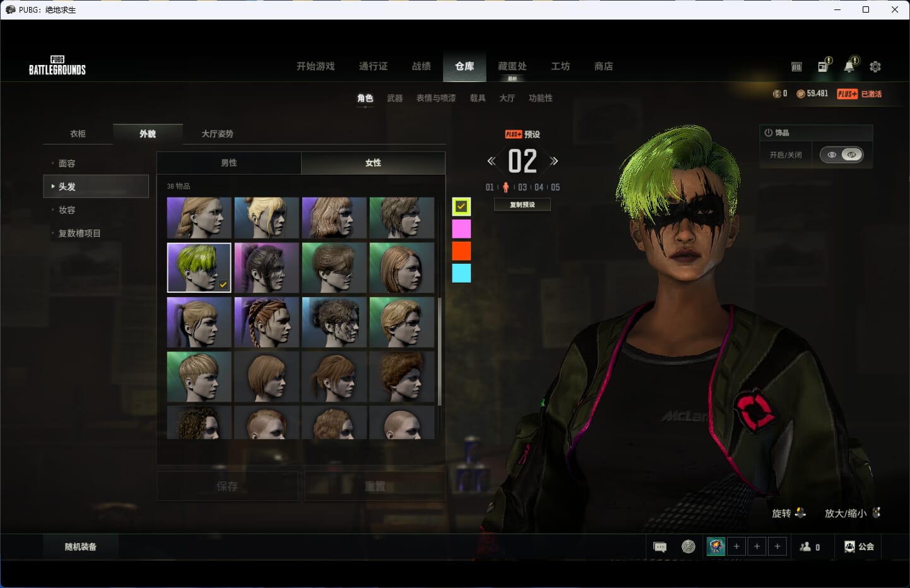Switch to 女性 female hairstyles tab
Screen dimensions: 910x588
pyautogui.click(x=373, y=163)
